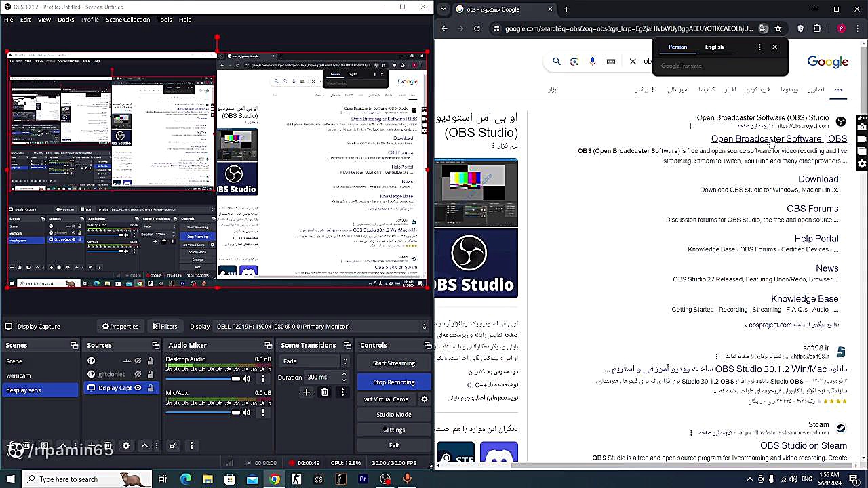This screenshot has width=868, height=488.
Task: Start Google voice search microphone
Action: click(593, 61)
